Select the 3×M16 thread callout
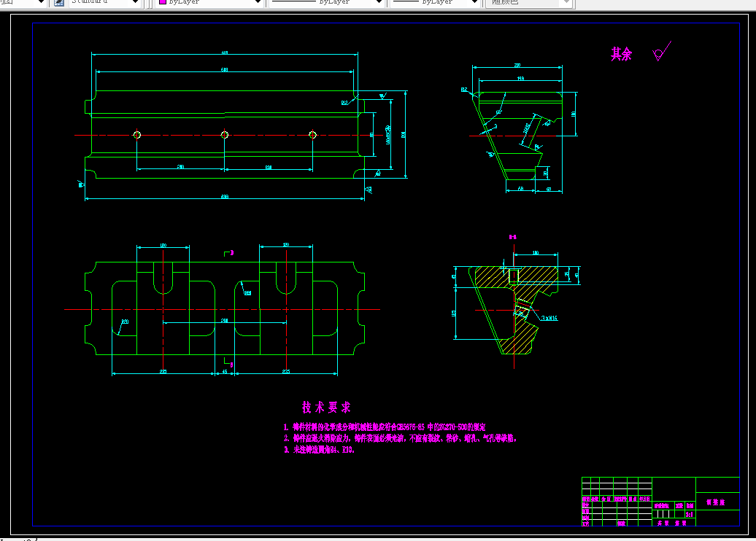Screen dimensions: 756x541 pos(549,318)
